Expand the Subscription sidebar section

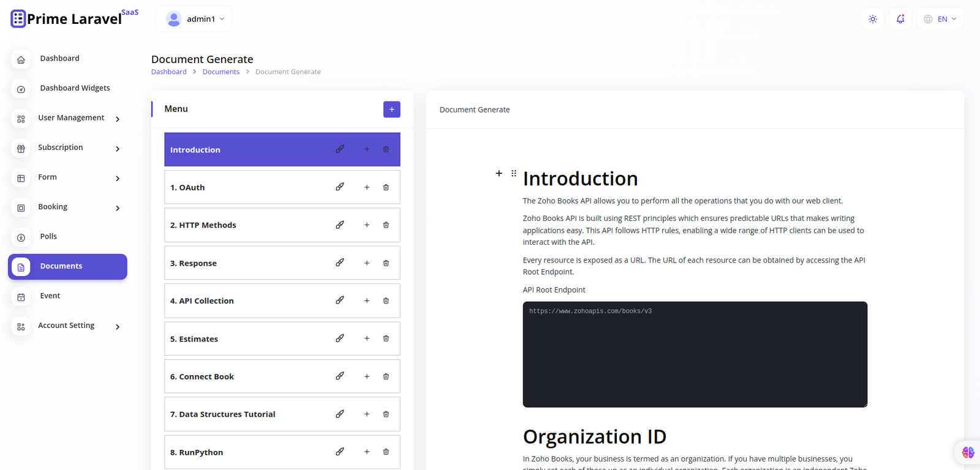tap(67, 147)
